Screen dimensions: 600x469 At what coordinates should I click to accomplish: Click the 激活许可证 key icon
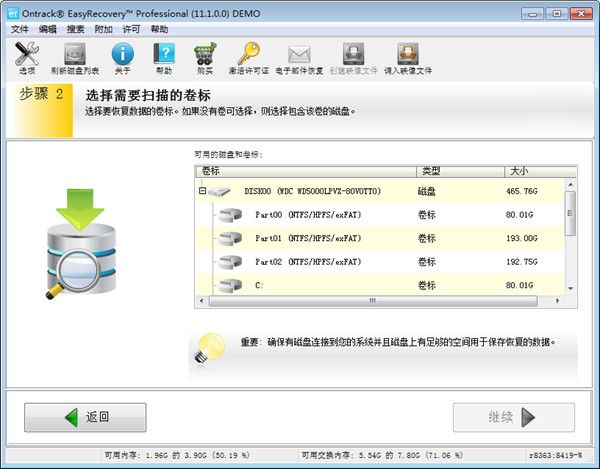click(x=249, y=54)
